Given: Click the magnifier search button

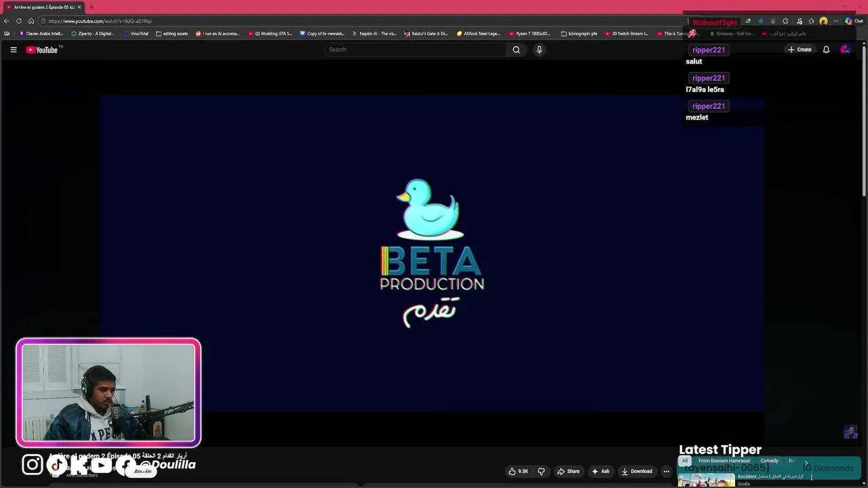Looking at the screenshot, I should [516, 49].
